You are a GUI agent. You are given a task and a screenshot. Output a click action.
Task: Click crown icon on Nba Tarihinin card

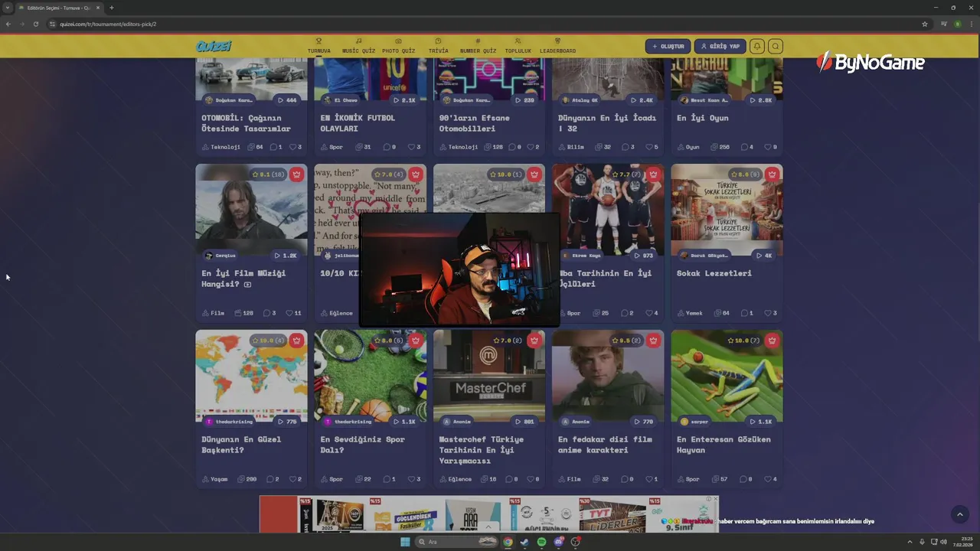click(x=652, y=174)
